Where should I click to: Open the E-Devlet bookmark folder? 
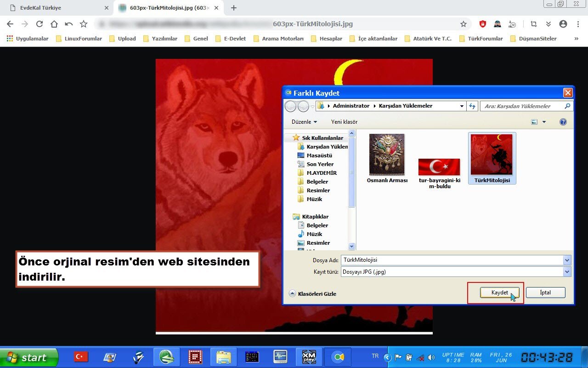(230, 39)
